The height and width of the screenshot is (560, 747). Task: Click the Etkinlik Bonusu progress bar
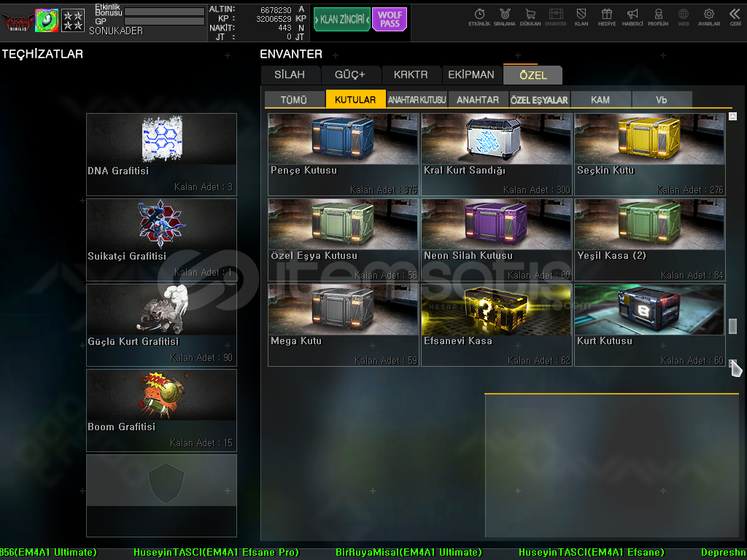click(x=164, y=12)
